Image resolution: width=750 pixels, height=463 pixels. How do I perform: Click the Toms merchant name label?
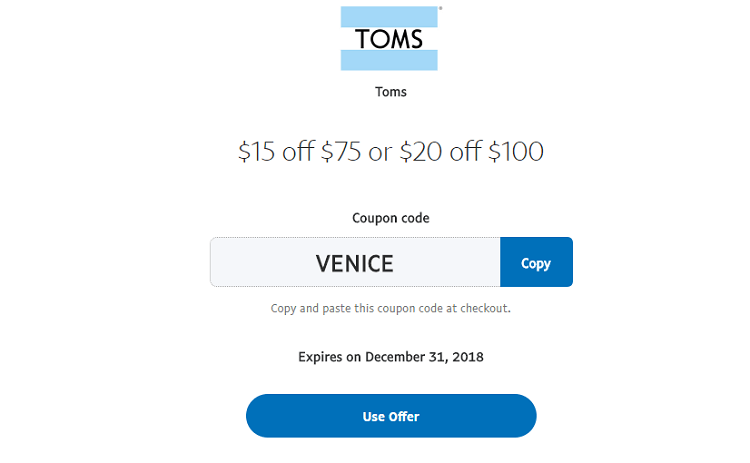(391, 92)
